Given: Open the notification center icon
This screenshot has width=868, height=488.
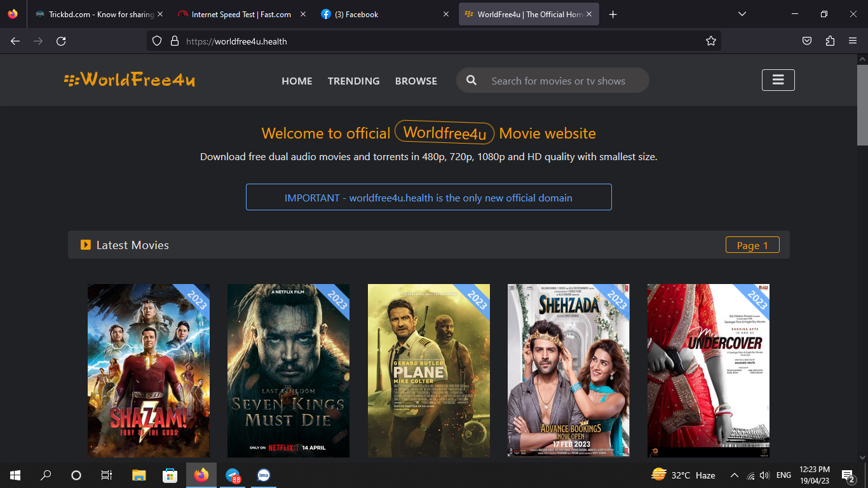Looking at the screenshot, I should [848, 475].
